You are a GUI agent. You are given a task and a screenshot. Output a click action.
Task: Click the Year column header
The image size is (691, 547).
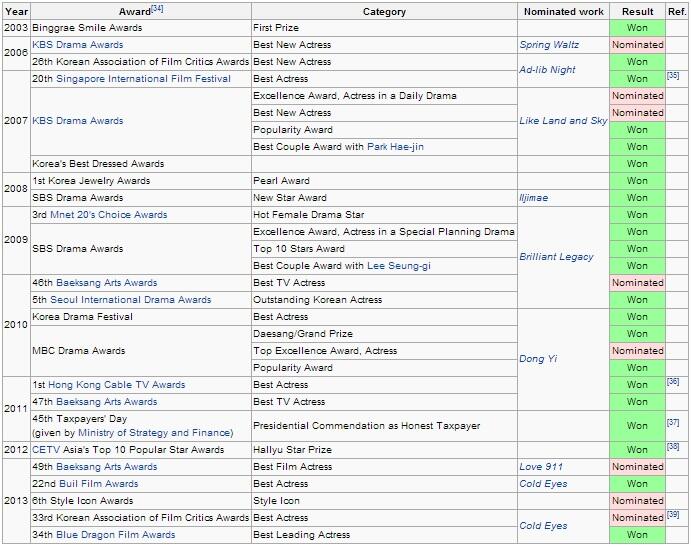click(16, 11)
